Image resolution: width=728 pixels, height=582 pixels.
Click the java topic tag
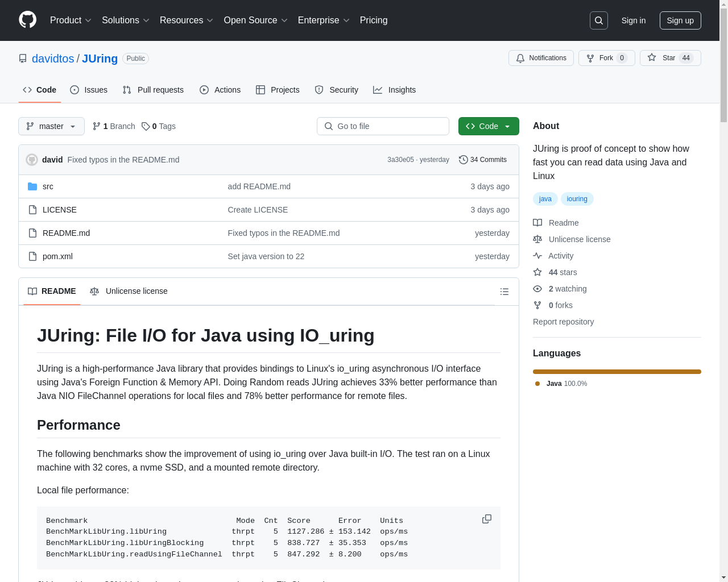coord(545,199)
